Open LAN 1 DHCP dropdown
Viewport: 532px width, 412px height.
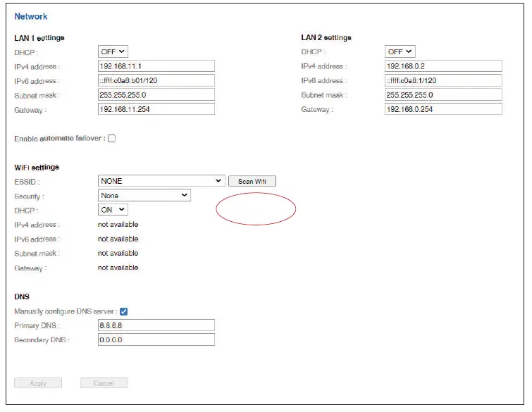[x=113, y=51]
